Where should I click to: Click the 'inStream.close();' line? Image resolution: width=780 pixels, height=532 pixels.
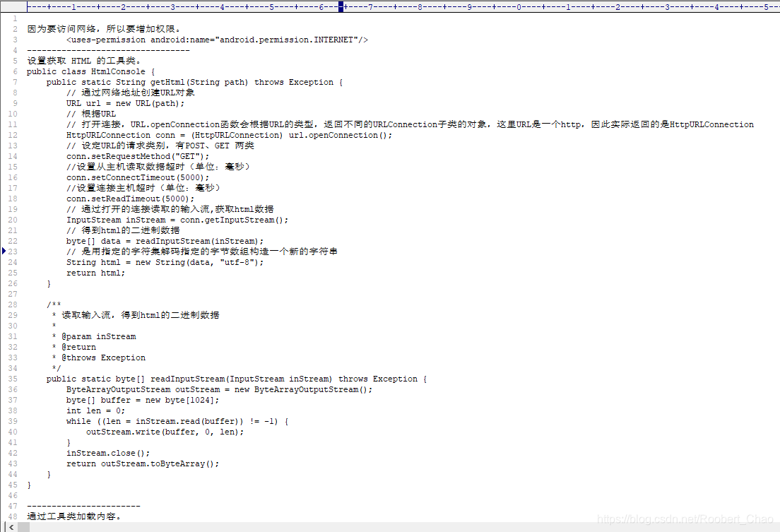(x=108, y=453)
